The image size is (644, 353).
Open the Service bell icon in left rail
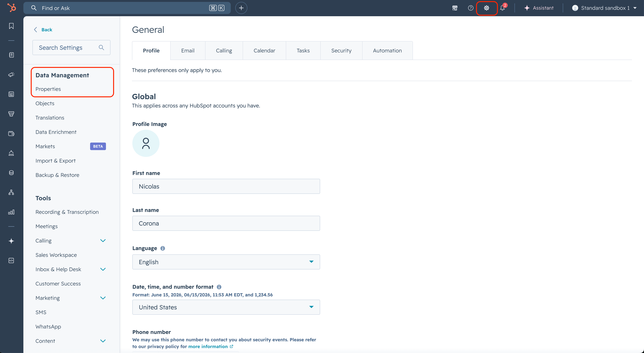(x=11, y=153)
